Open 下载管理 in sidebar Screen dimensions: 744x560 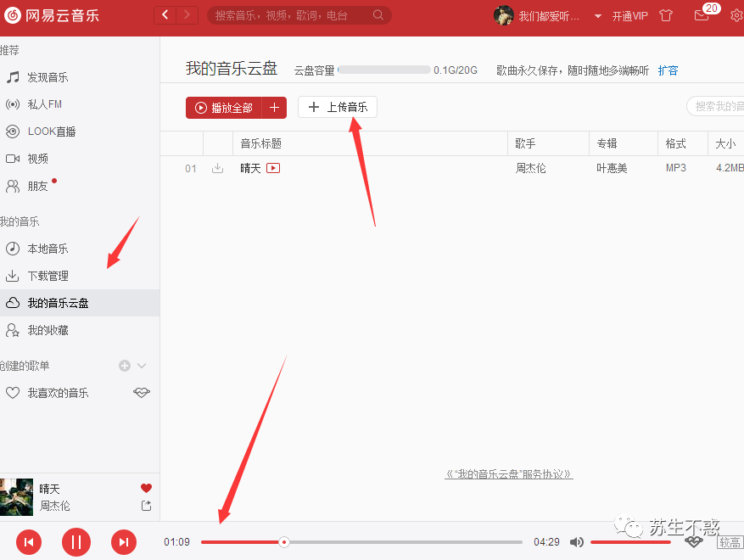tap(48, 276)
